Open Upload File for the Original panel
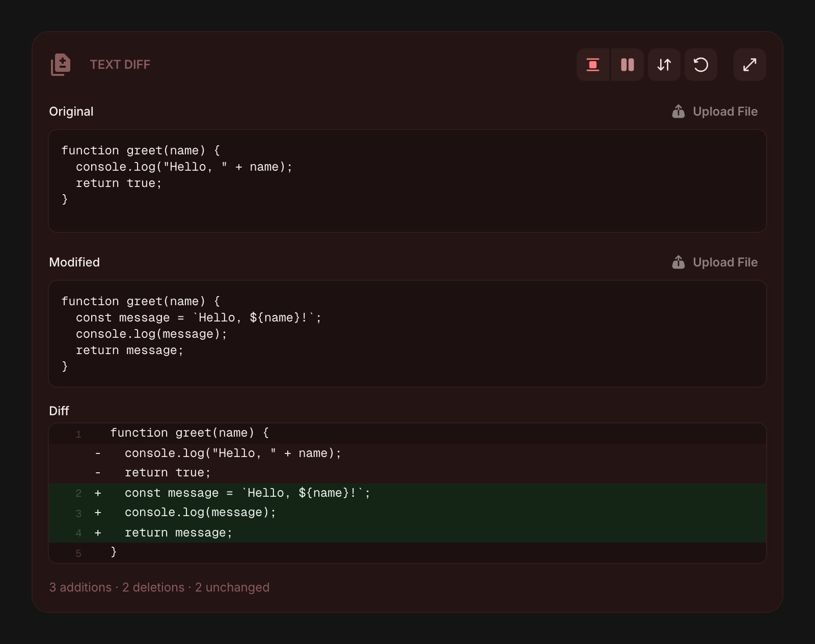 click(725, 111)
